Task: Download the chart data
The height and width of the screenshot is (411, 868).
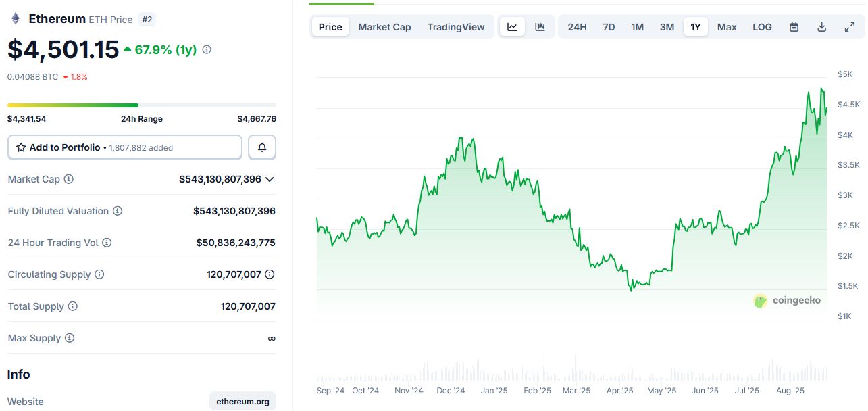Action: [x=822, y=27]
